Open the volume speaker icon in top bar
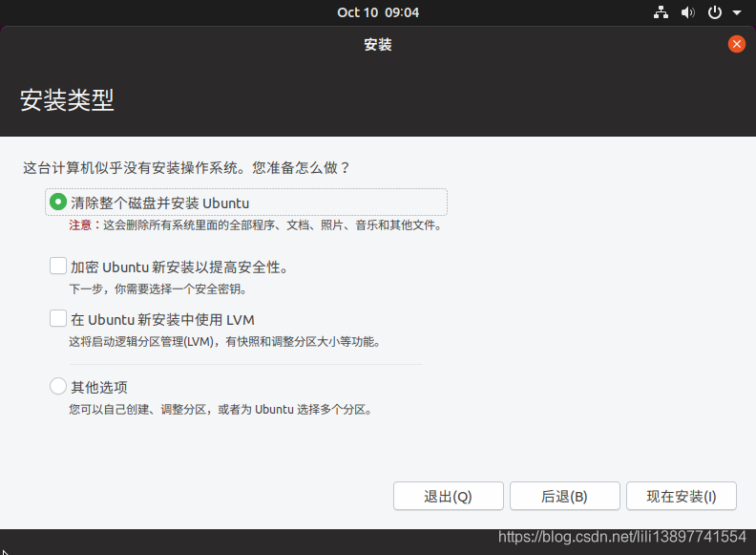The width and height of the screenshot is (756, 555). point(687,12)
